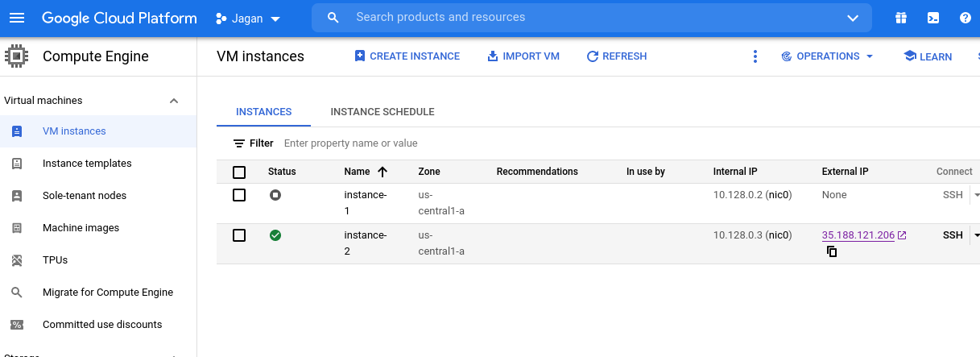980x357 pixels.
Task: Click the stopped status icon of instance-1
Action: click(275, 195)
